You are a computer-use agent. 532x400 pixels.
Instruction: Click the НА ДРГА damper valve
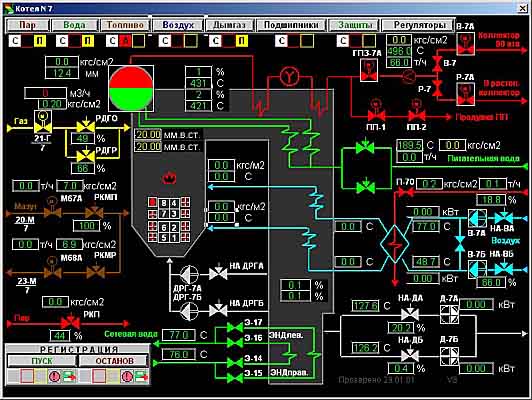pyautogui.click(x=218, y=272)
